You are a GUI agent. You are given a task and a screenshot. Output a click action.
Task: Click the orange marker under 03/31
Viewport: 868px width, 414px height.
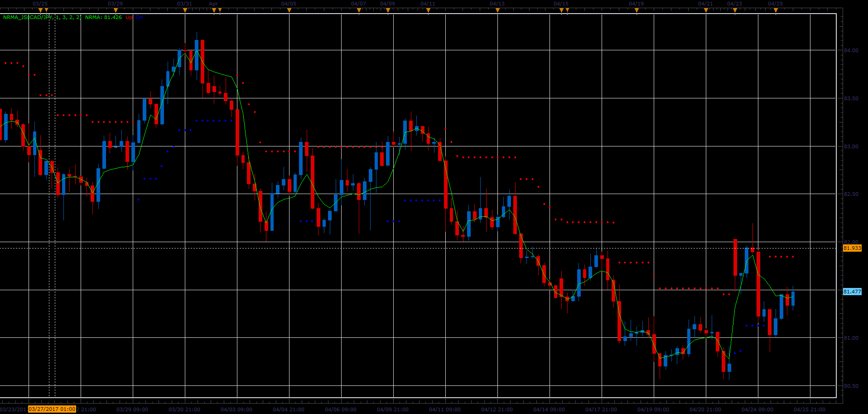click(185, 10)
